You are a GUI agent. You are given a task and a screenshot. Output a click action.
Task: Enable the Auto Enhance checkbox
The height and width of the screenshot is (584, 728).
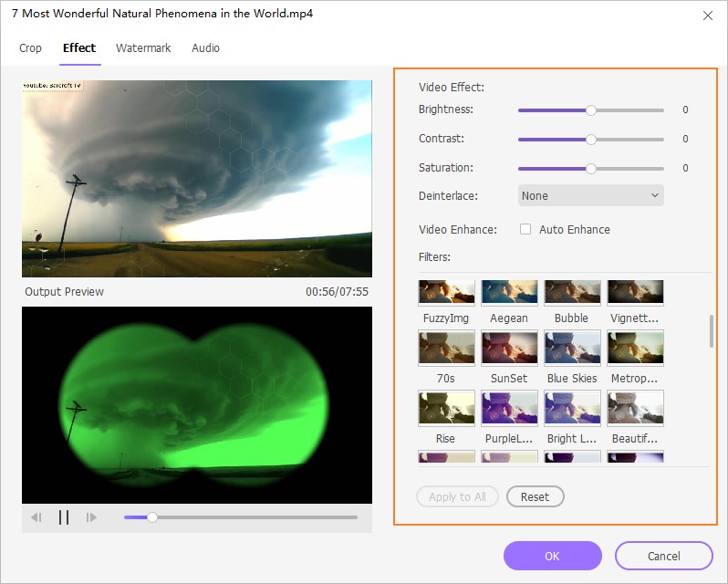pyautogui.click(x=525, y=230)
